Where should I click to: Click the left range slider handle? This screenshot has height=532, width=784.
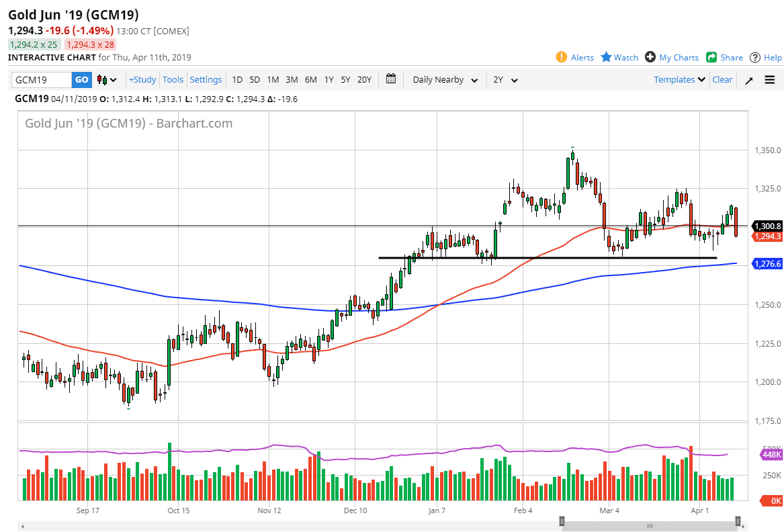(x=563, y=521)
